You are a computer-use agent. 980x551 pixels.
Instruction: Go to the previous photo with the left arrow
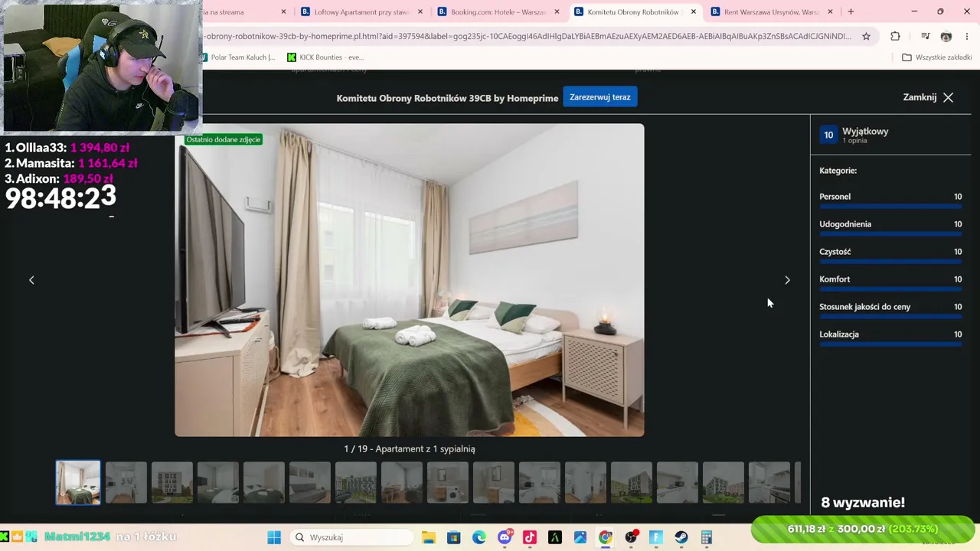click(x=31, y=280)
